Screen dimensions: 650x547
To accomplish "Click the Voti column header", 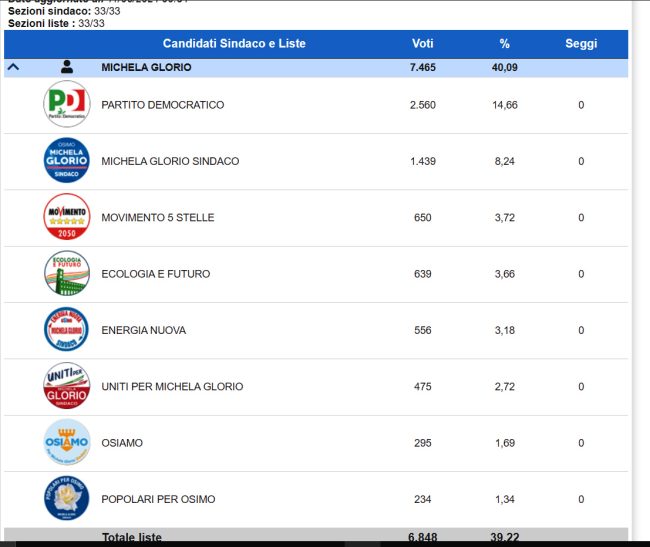I will [422, 44].
